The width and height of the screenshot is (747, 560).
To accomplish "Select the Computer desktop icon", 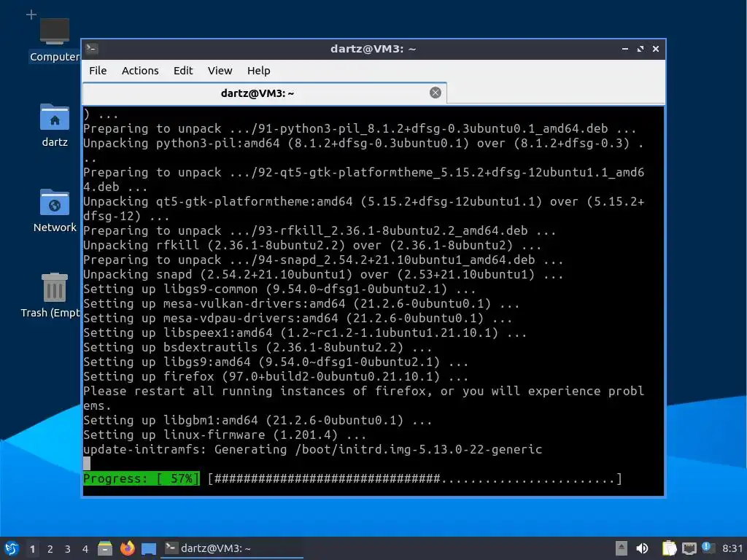I will point(54,40).
